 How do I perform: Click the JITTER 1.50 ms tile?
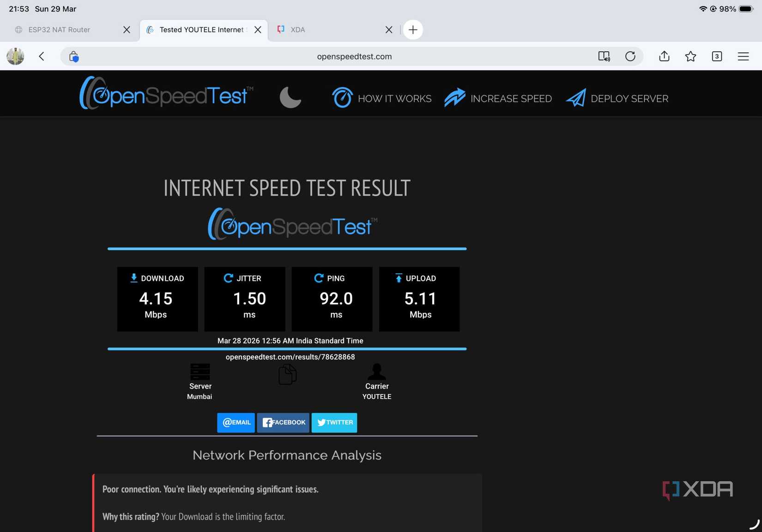[245, 299]
